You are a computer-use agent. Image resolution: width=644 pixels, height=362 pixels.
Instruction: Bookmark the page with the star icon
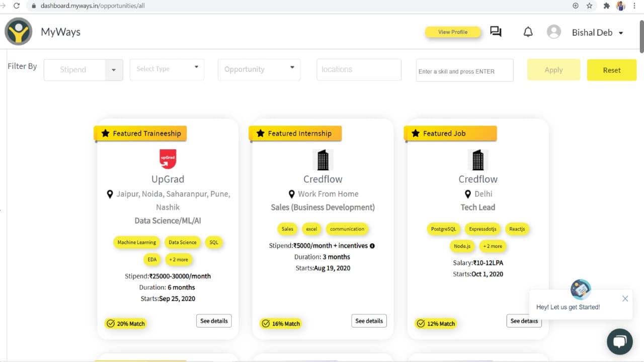tap(589, 6)
